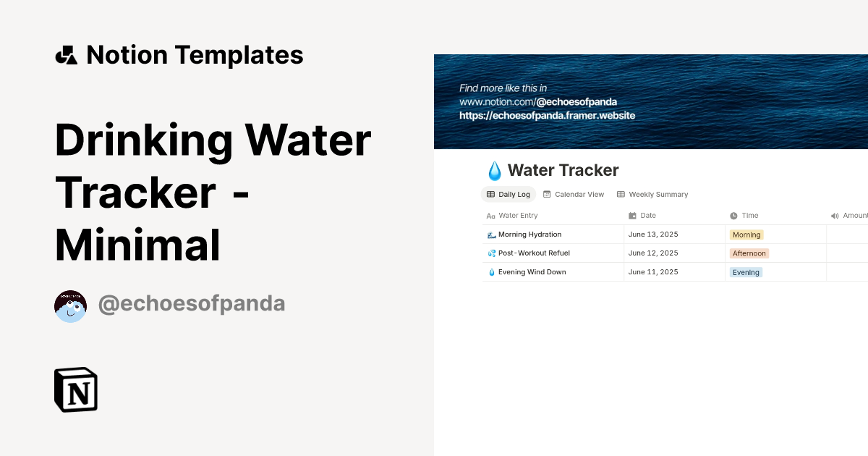The height and width of the screenshot is (456, 868).
Task: Click the black Notion logo at bottom left
Action: click(x=75, y=389)
